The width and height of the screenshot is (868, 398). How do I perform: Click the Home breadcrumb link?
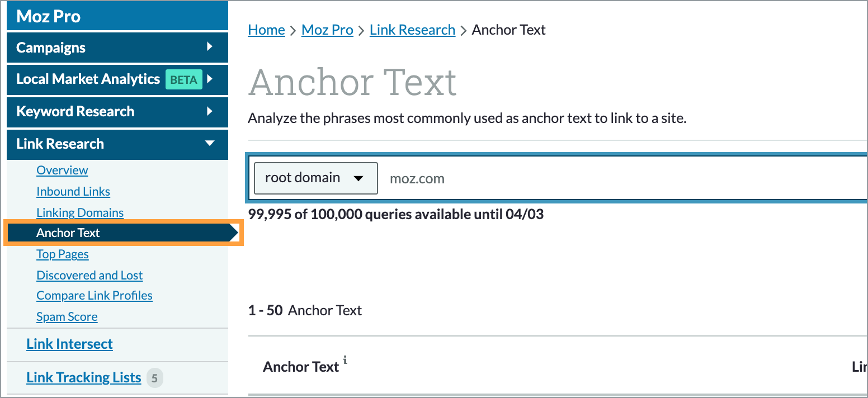coord(266,30)
